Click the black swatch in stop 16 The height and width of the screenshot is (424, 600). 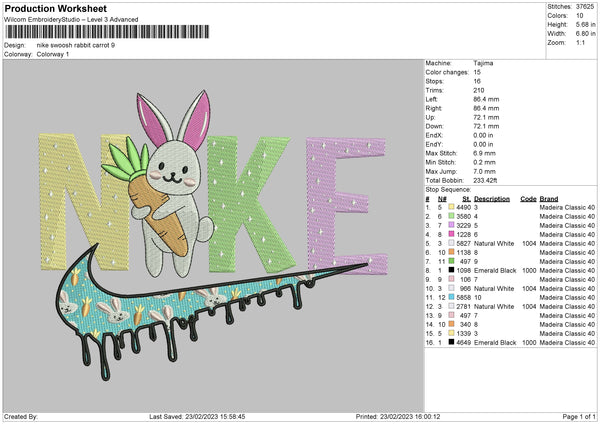452,342
